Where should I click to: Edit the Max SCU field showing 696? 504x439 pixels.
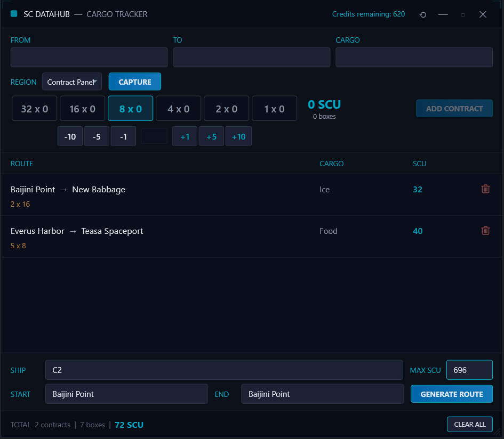coord(470,370)
